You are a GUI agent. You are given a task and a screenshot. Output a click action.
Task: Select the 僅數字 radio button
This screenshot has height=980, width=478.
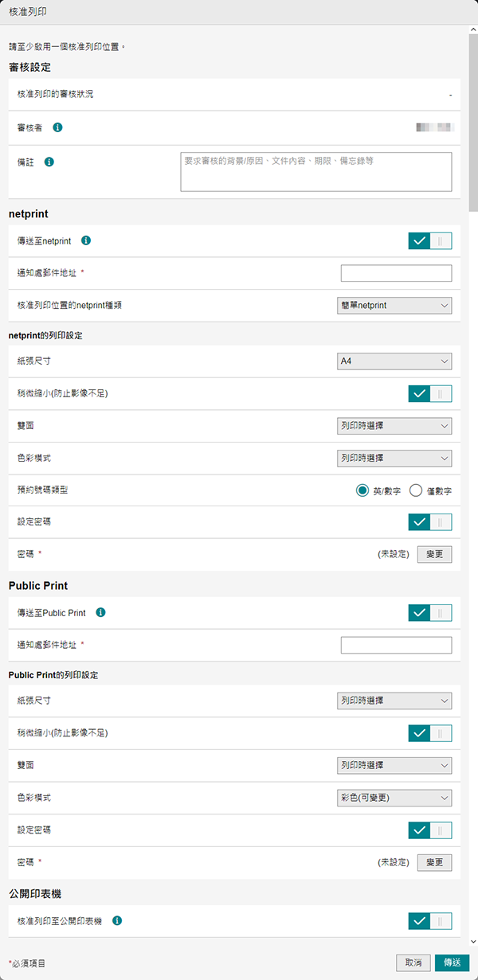(415, 490)
